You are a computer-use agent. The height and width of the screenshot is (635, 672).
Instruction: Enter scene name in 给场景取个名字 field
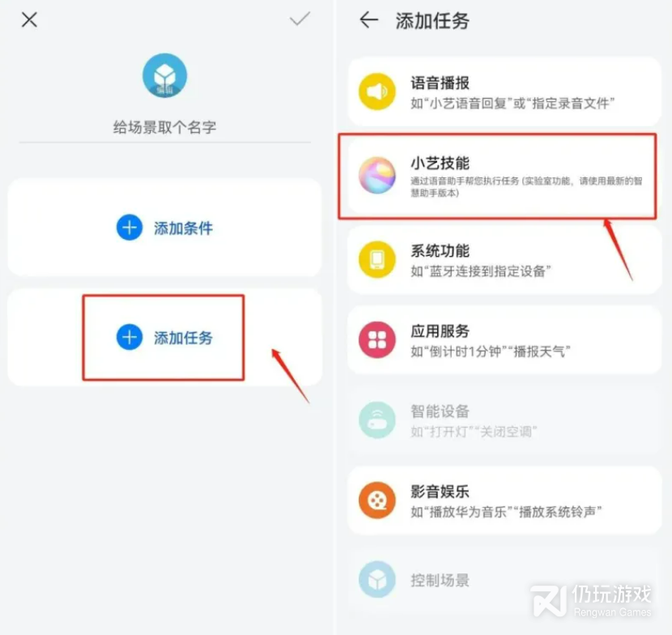164,127
